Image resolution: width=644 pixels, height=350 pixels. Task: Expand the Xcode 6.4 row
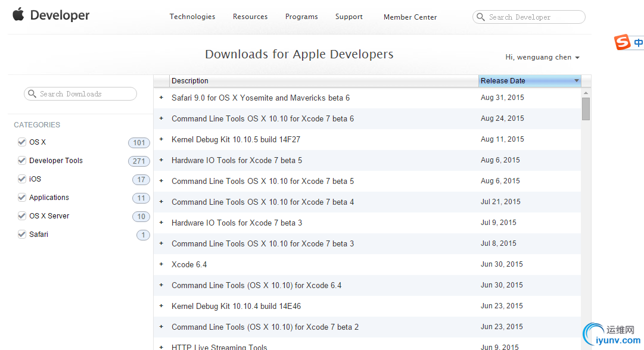(x=161, y=264)
